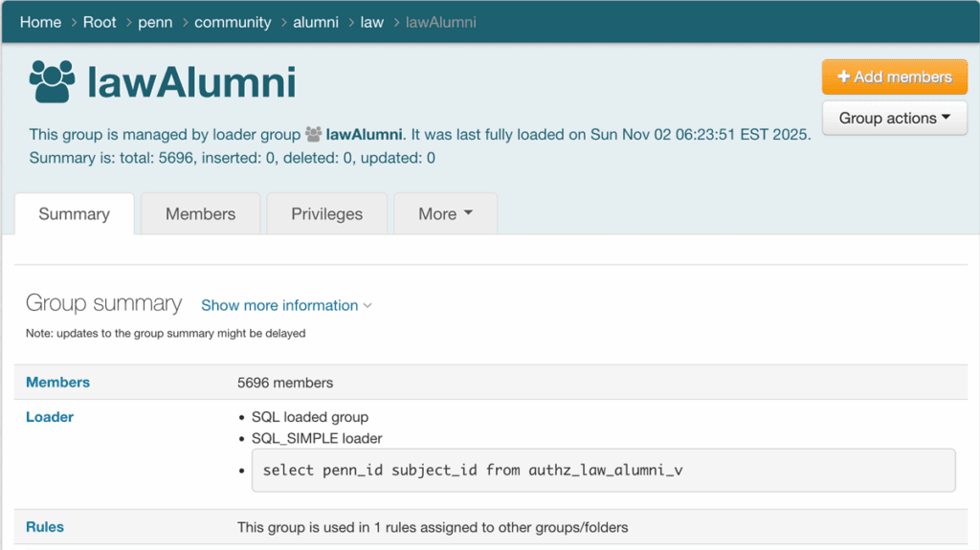Screen dimensions: 980x550
Task: Click the 'Group summary' heading
Action: click(x=103, y=304)
